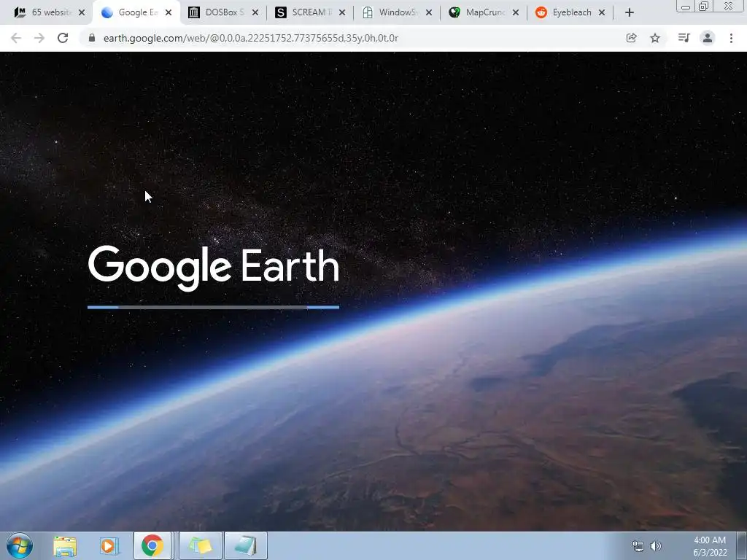Close the DOSBox tab
Image resolution: width=747 pixels, height=560 pixels.
coord(255,12)
